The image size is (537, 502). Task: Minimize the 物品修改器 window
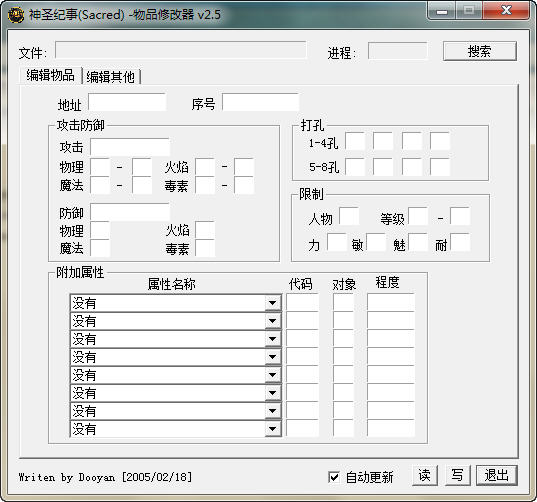click(442, 11)
